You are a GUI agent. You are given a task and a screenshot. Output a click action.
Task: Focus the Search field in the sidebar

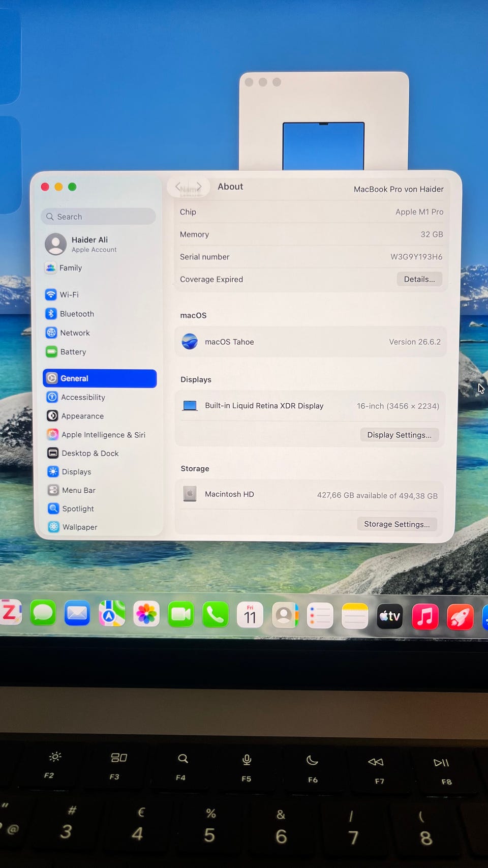pos(98,217)
